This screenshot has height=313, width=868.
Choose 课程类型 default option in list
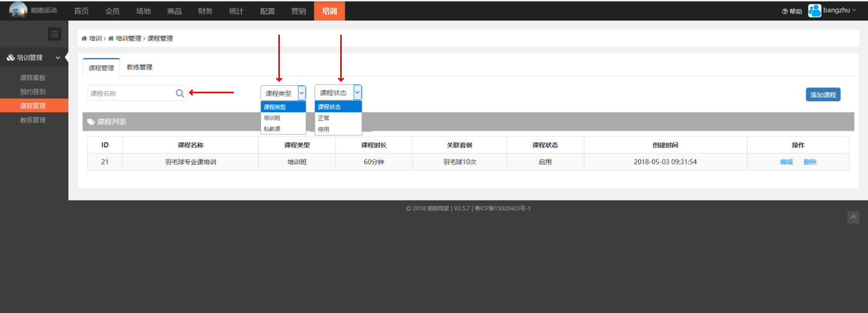[283, 107]
